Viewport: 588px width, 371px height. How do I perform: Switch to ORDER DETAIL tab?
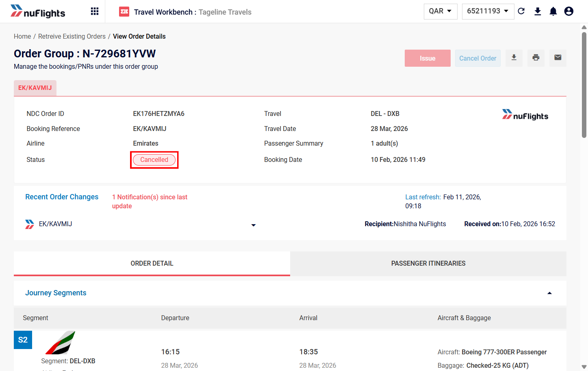(152, 264)
